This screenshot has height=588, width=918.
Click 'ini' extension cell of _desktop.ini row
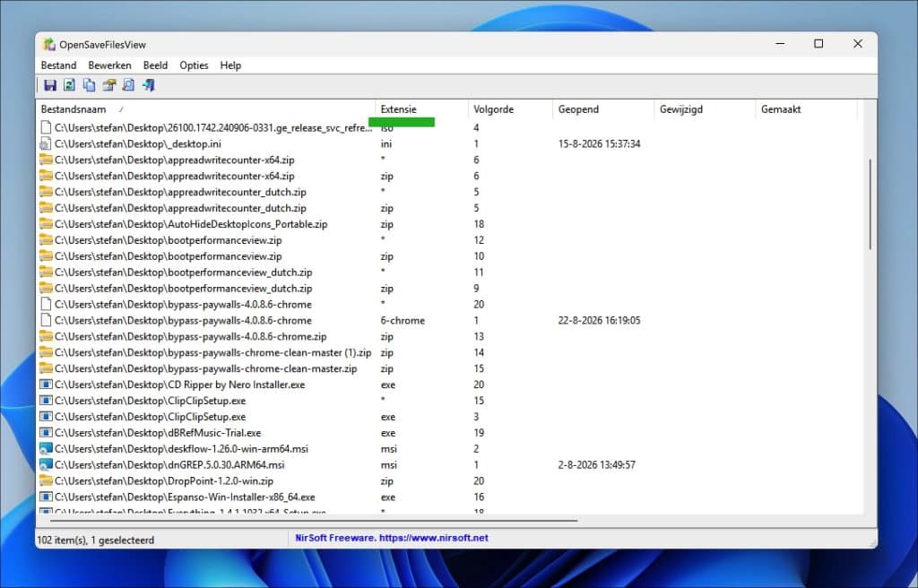pyautogui.click(x=386, y=144)
